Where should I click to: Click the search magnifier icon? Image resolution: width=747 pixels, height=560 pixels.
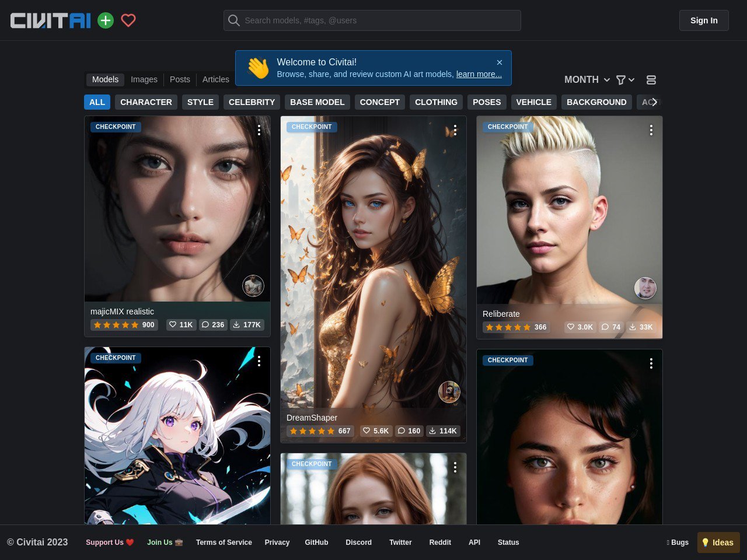[234, 20]
